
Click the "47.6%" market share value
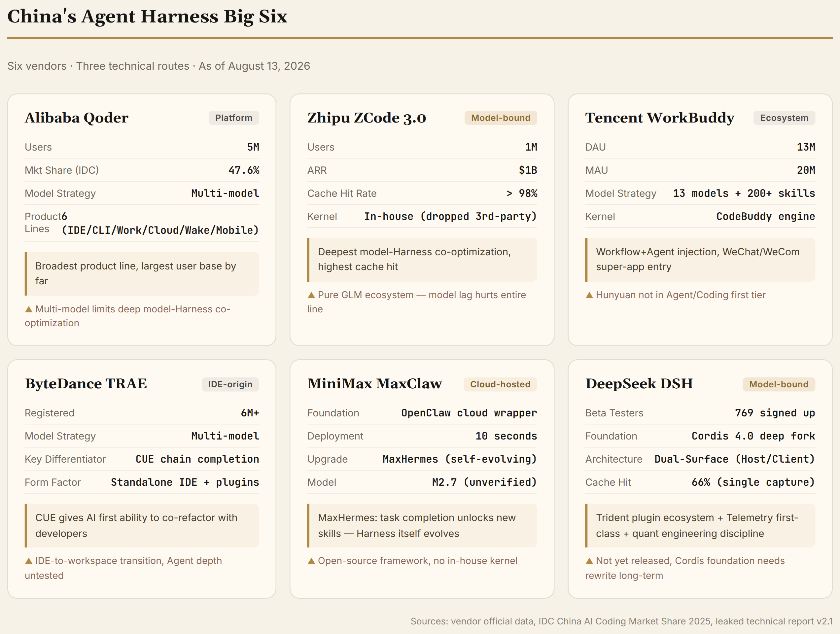tap(244, 170)
